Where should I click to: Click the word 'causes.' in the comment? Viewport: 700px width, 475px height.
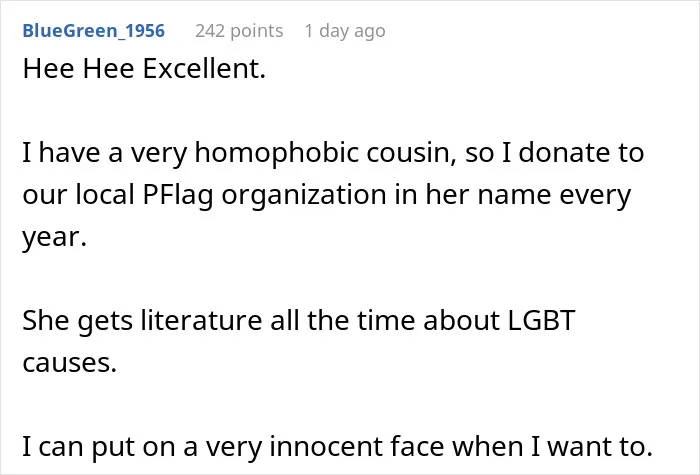70,362
